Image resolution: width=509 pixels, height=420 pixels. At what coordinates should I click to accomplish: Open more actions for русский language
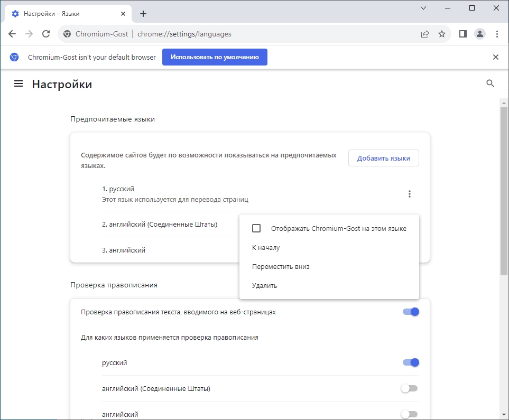[x=409, y=194]
